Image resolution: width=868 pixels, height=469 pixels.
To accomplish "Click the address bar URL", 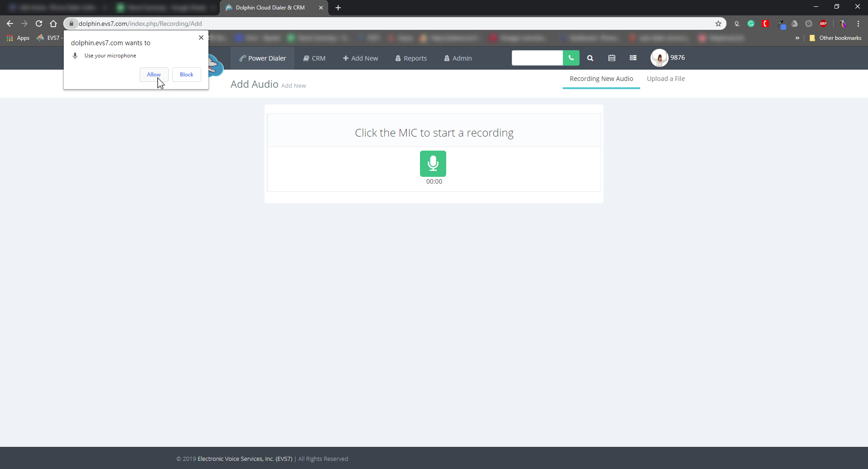I will 140,24.
